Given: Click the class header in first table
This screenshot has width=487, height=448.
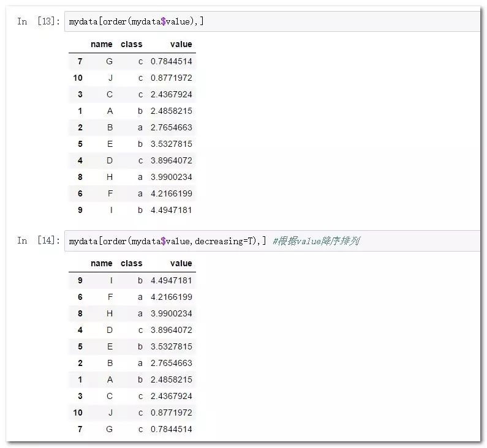Looking at the screenshot, I should click(x=131, y=44).
